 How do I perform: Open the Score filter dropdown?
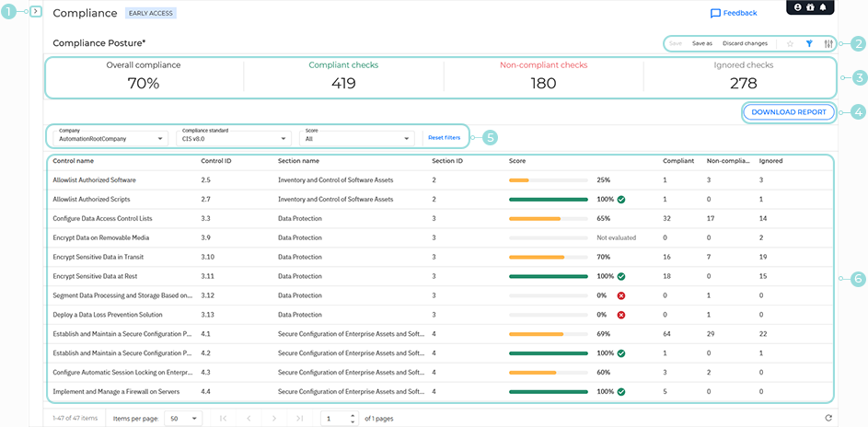tap(357, 137)
